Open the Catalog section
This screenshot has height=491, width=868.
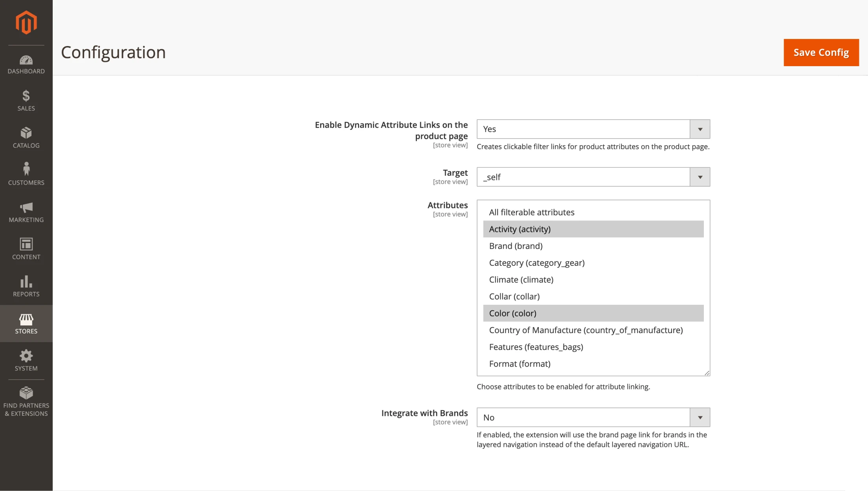26,137
